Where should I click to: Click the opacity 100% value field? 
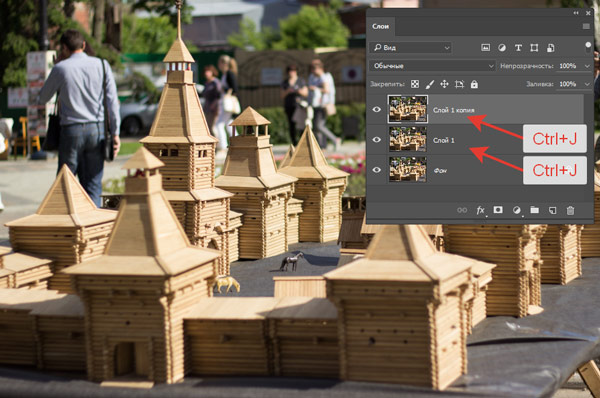568,66
